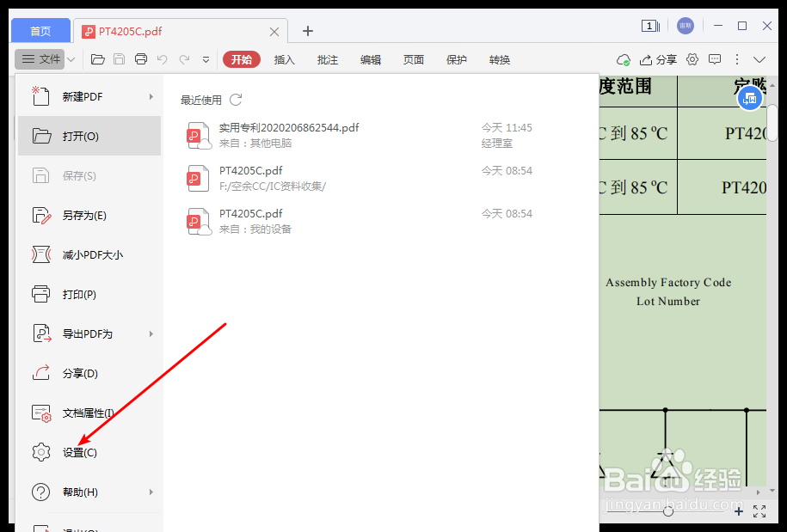Open the 转换 tab
This screenshot has width=787, height=532.
click(500, 59)
